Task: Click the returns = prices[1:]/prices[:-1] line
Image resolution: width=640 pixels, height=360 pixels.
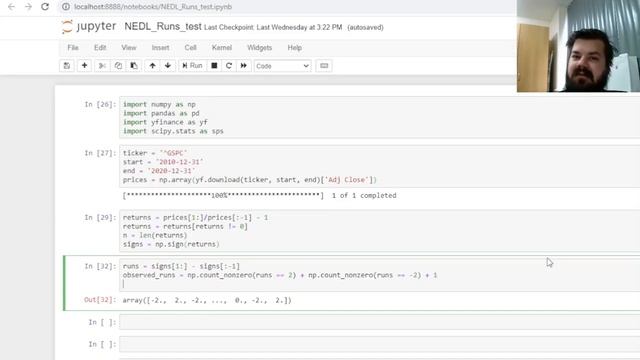Action: (196, 218)
